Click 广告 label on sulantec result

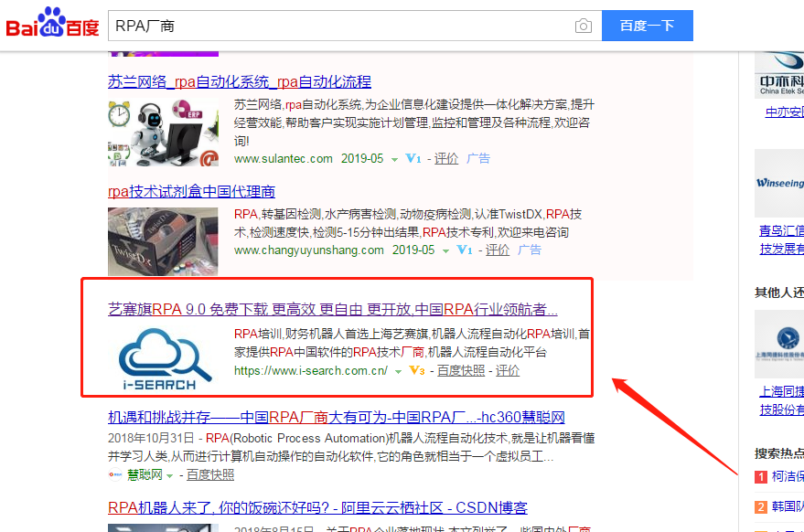pos(477,159)
